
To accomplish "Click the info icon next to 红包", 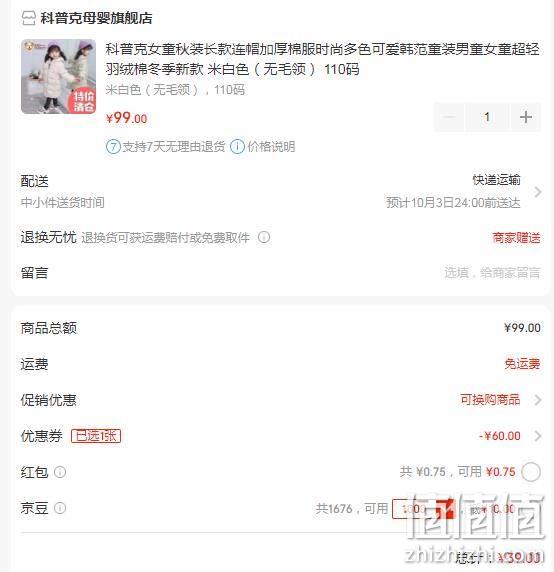I will pos(60,472).
